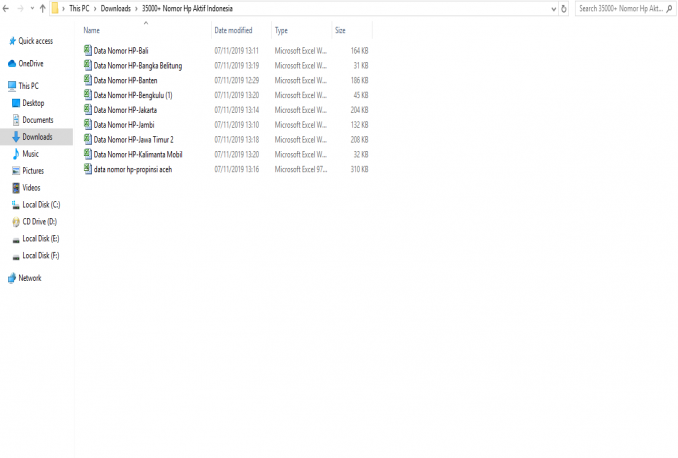Navigate back with the Back arrow
The image size is (678, 458).
(x=7, y=9)
